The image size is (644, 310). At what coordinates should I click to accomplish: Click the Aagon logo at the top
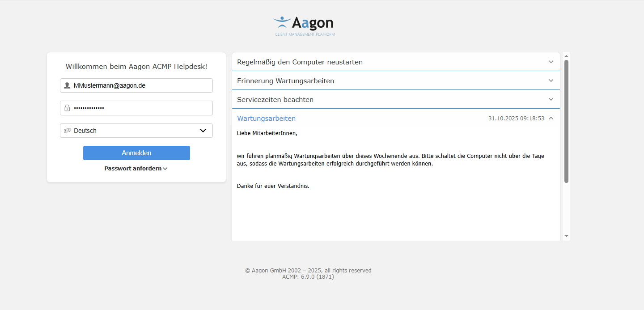pyautogui.click(x=304, y=22)
